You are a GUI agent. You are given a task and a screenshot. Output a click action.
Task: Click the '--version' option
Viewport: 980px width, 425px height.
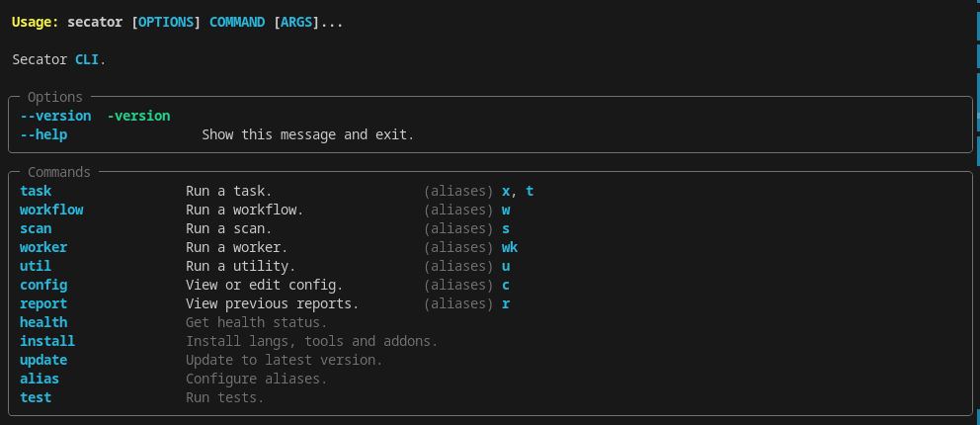coord(55,117)
